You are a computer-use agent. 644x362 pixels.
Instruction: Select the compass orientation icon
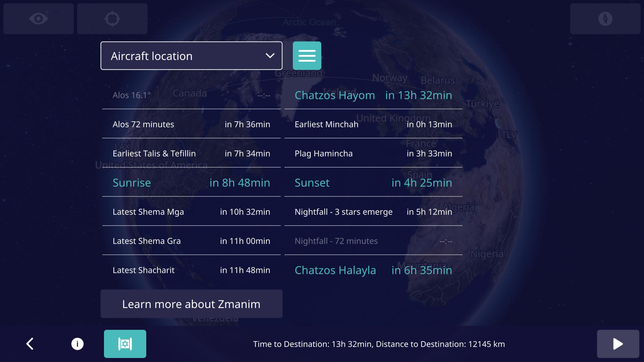[x=605, y=18]
